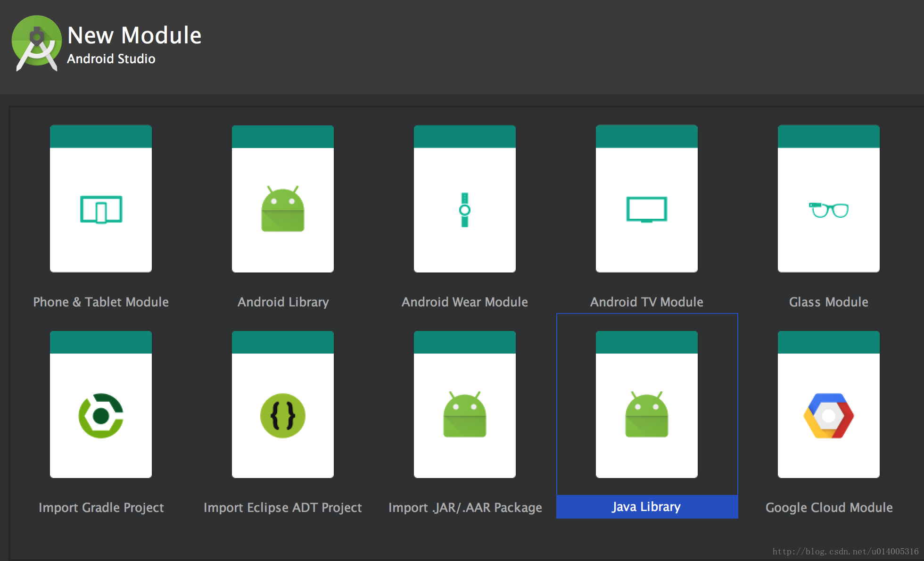
Task: Click the New Module heading text
Action: click(x=134, y=35)
